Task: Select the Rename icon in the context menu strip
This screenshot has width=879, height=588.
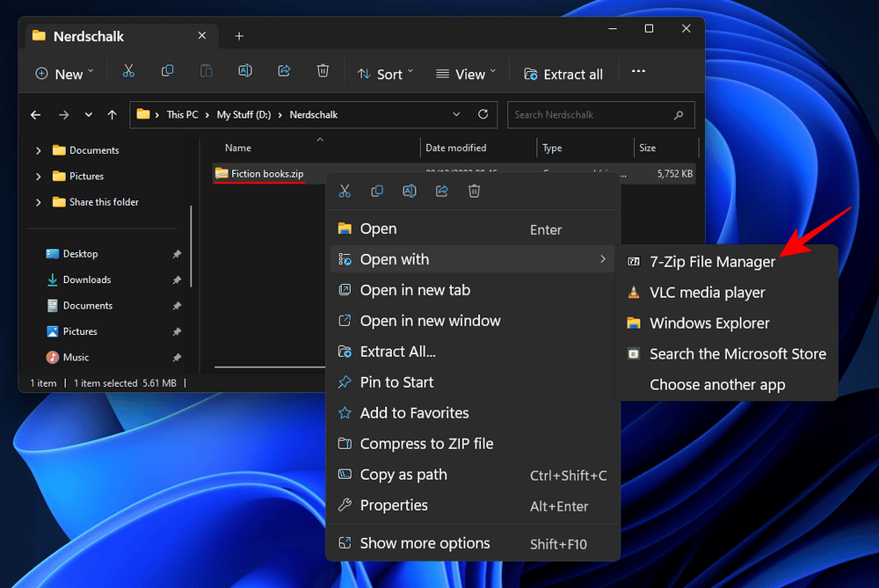Action: point(409,191)
